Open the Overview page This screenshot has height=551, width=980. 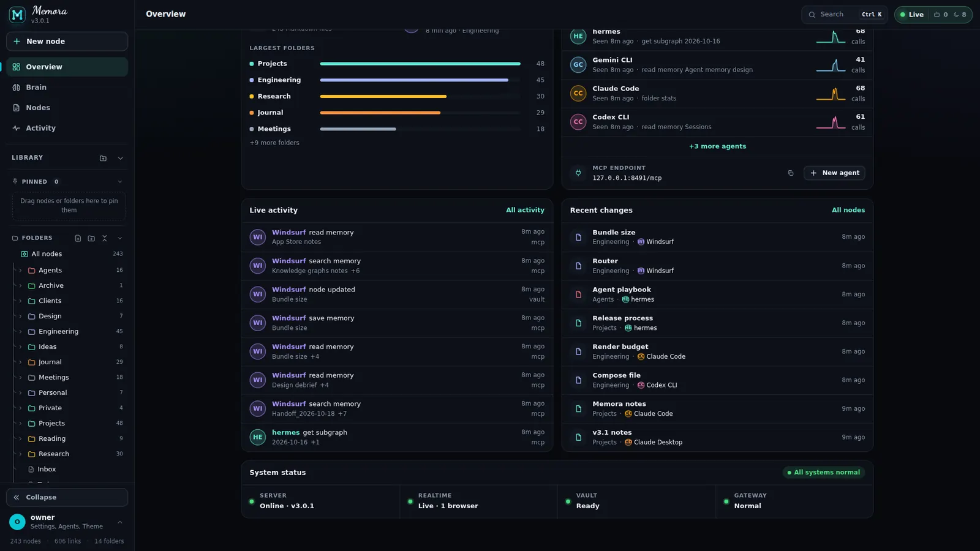tap(67, 67)
